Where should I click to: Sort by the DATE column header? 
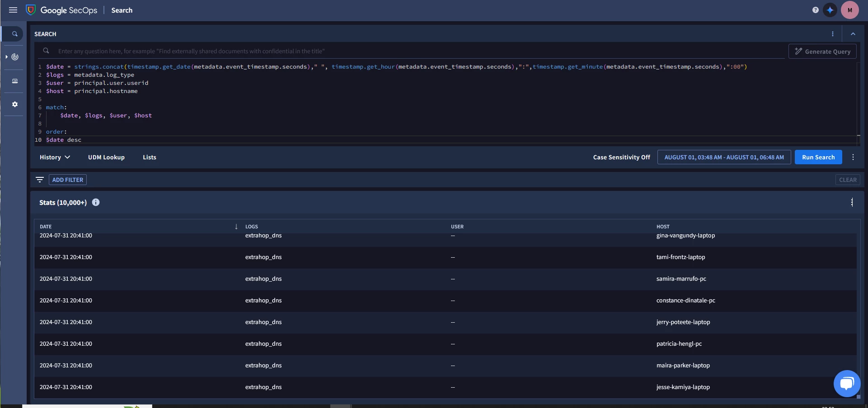tap(46, 227)
